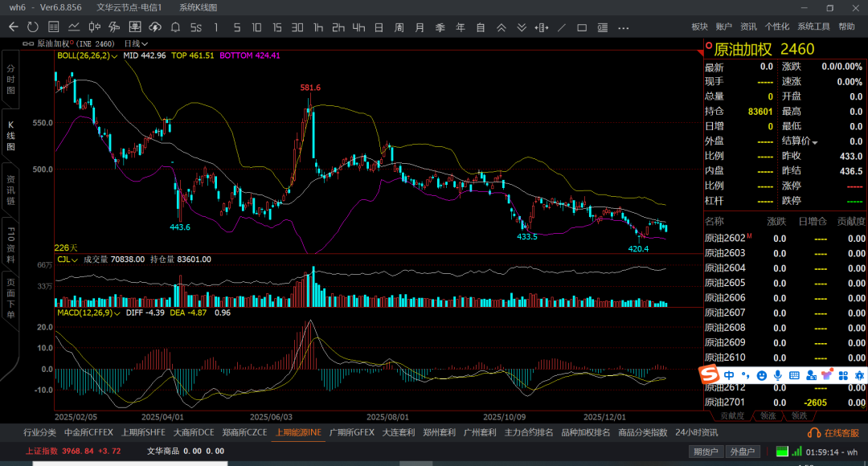This screenshot has width=868, height=466.
Task: Switch to the 上期能源INE tab
Action: (x=298, y=432)
